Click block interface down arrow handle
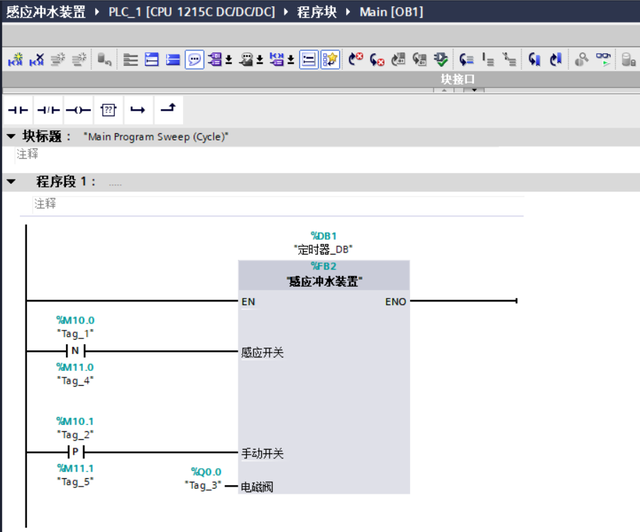This screenshot has height=532, width=640. (474, 90)
